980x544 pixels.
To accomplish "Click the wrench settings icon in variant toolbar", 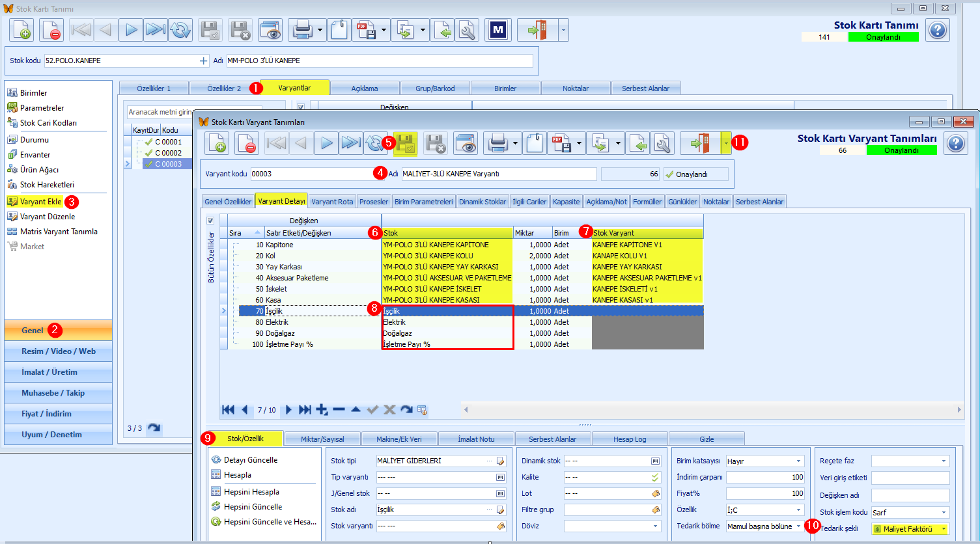I will [x=662, y=143].
